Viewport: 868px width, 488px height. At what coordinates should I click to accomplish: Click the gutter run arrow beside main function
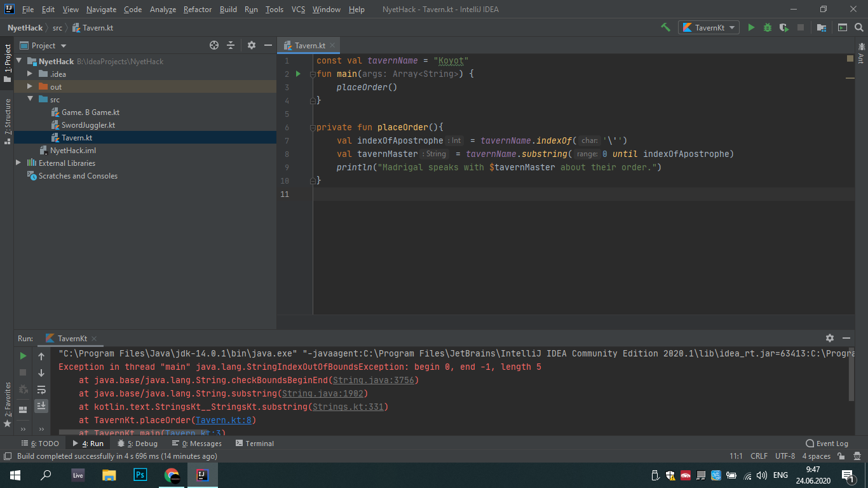[299, 74]
